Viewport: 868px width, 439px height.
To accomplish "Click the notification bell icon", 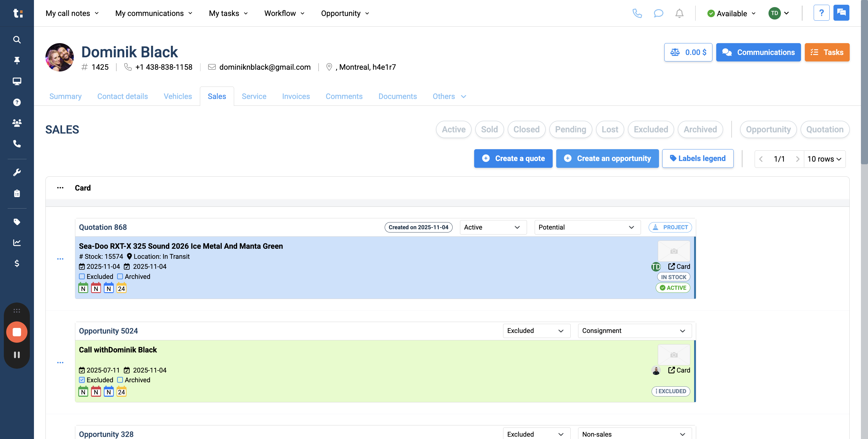I will pos(679,14).
